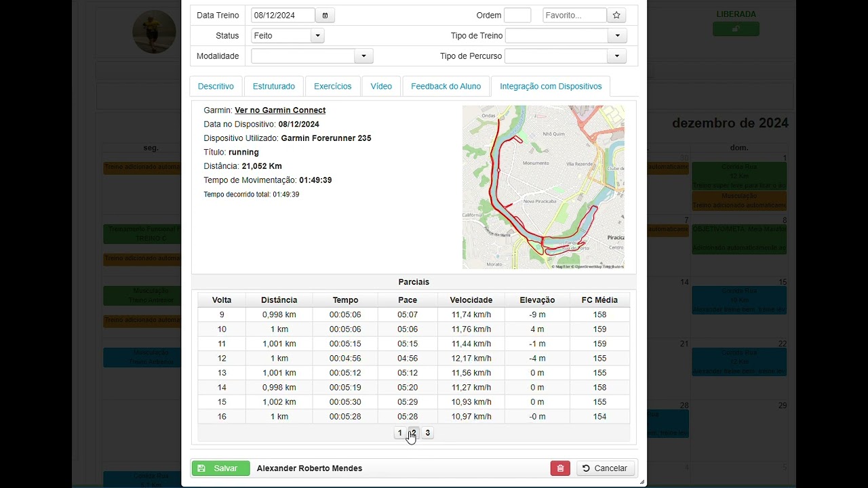Click lap 9 elevation -9 m
This screenshot has height=488, width=868.
coord(537,314)
